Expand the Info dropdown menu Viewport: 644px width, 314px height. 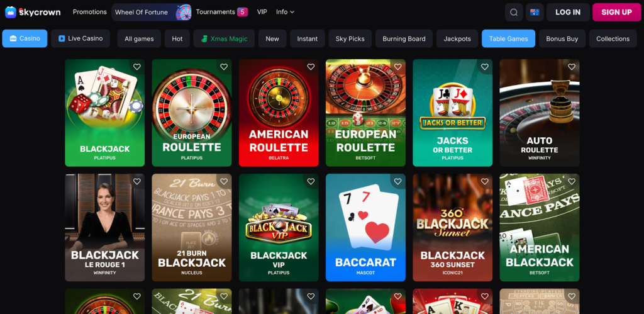click(x=285, y=12)
